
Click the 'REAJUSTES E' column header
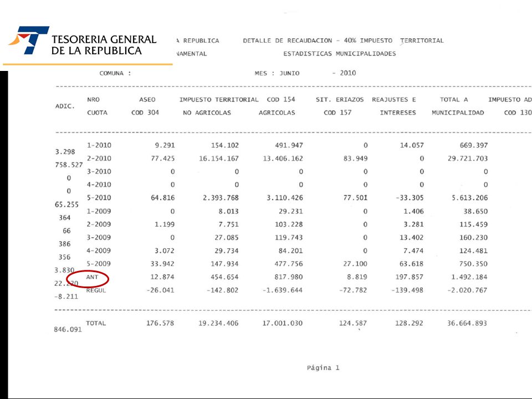[x=394, y=100]
